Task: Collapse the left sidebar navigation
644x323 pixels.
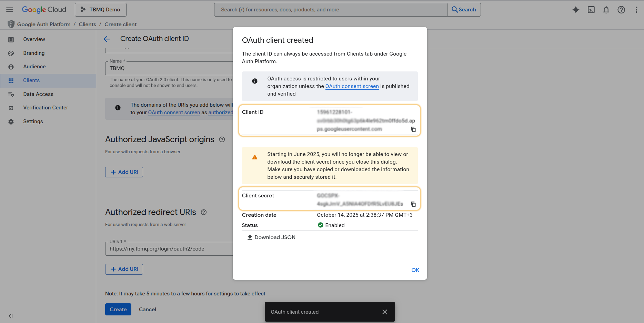Action: 11,316
